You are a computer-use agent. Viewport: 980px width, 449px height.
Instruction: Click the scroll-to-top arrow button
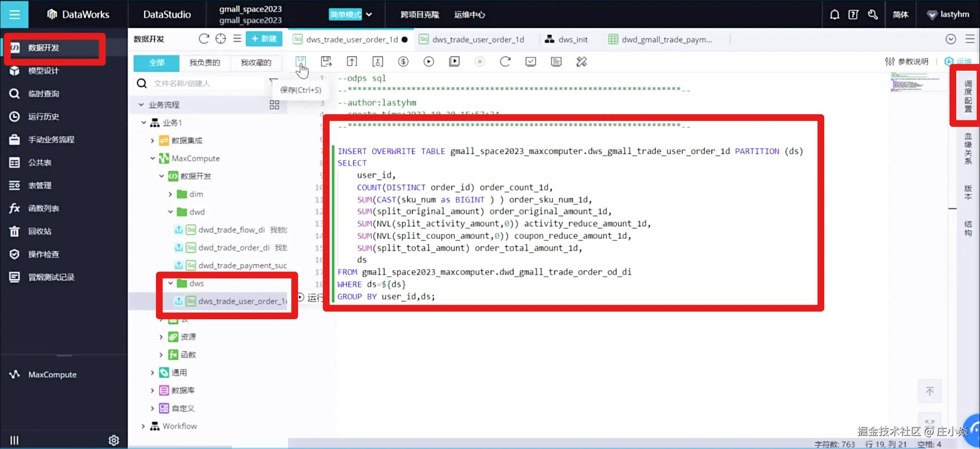click(x=930, y=391)
